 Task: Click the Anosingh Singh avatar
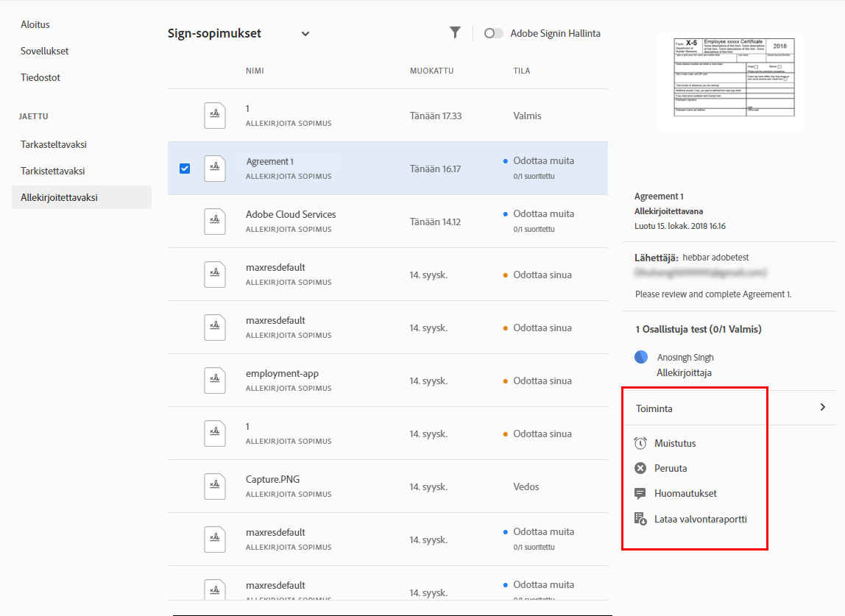pos(641,357)
